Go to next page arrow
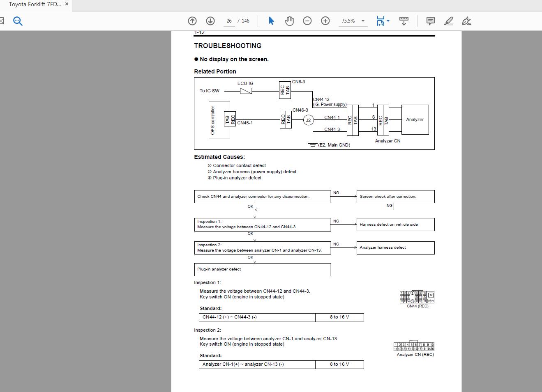 (x=210, y=21)
